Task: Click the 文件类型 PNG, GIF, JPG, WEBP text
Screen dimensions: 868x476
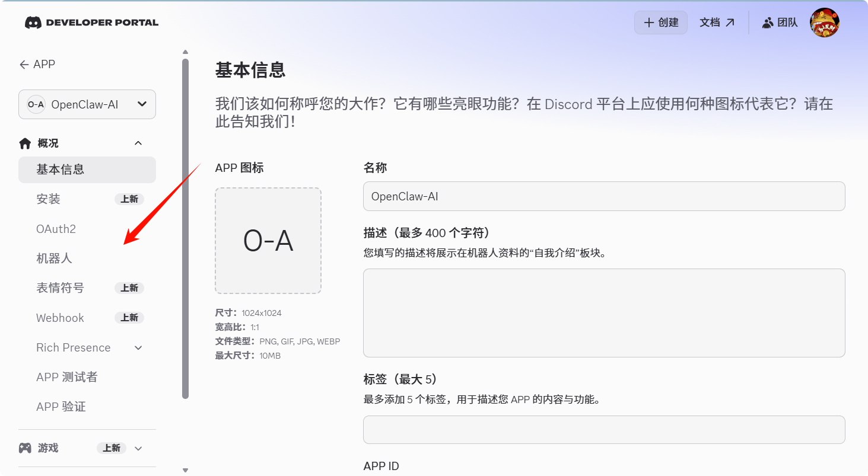Action: (x=278, y=341)
